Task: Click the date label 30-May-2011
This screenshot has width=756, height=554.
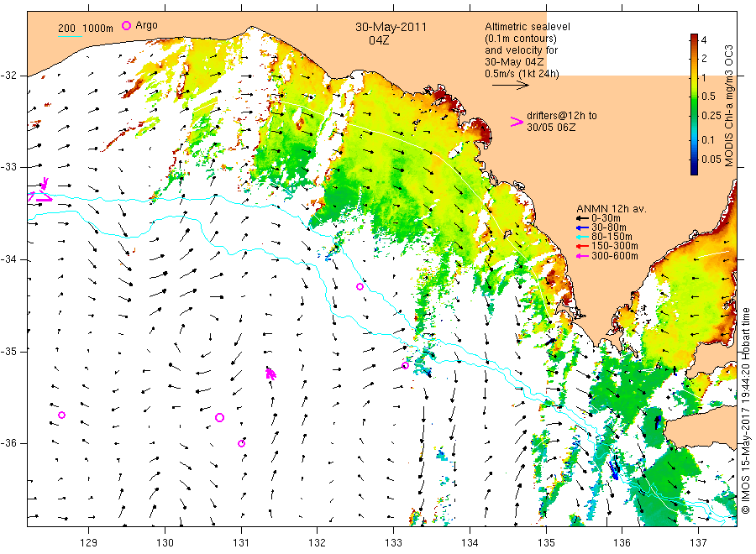Action: click(x=391, y=27)
